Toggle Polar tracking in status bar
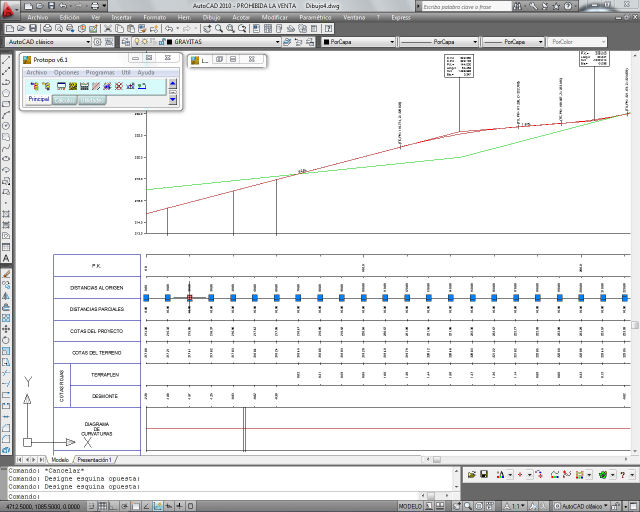Screen dimensions: 640x512 [124, 506]
